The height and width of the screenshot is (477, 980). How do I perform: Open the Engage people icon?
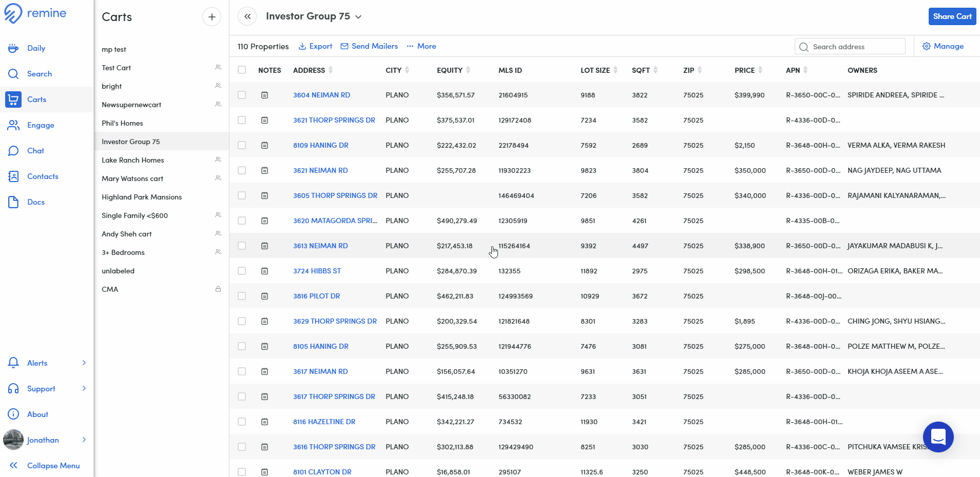pyautogui.click(x=13, y=125)
